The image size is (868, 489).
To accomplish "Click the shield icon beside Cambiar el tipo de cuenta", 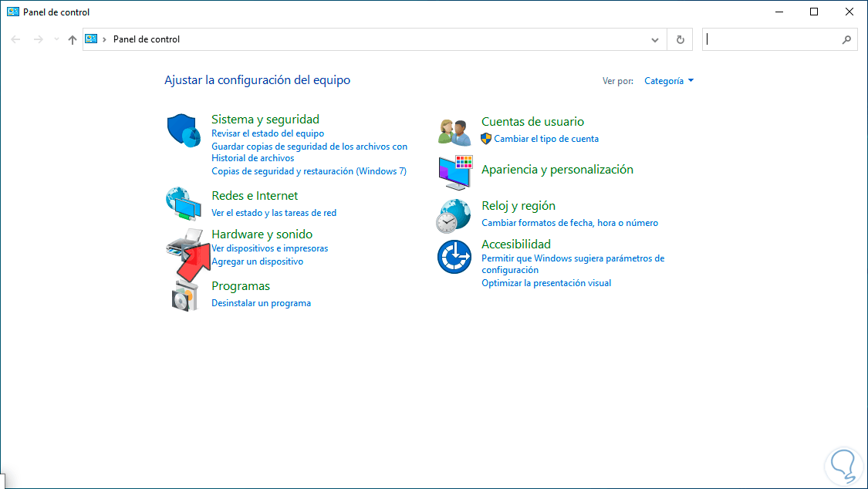I will pyautogui.click(x=486, y=138).
